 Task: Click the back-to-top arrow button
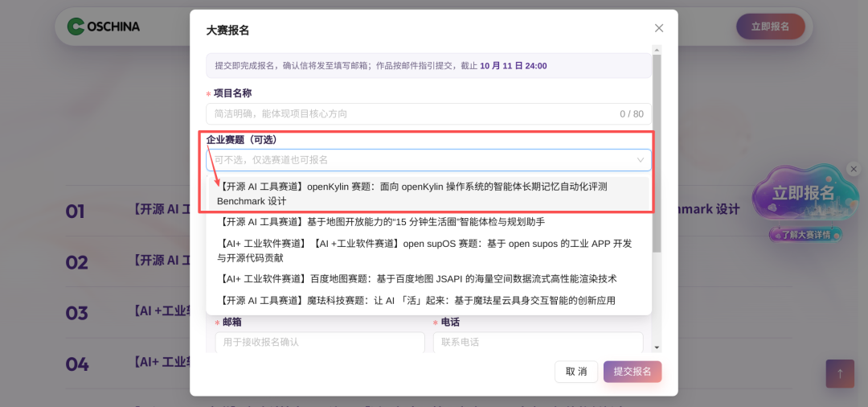point(840,374)
